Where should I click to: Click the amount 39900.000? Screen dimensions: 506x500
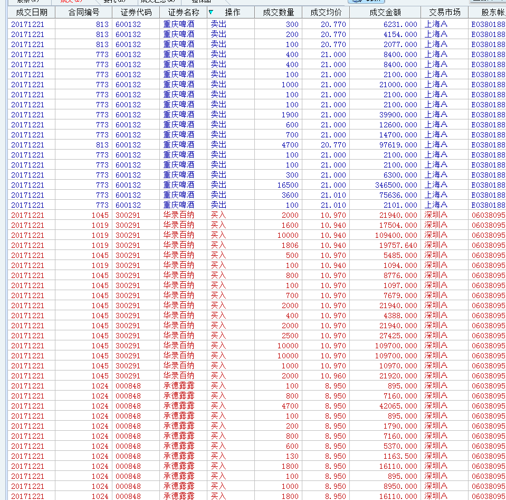click(x=398, y=115)
